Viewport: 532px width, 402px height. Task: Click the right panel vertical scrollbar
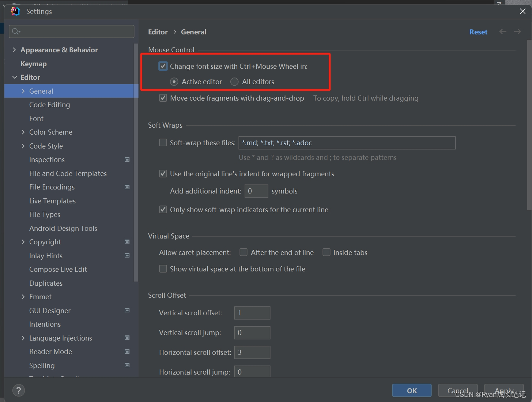pyautogui.click(x=529, y=125)
